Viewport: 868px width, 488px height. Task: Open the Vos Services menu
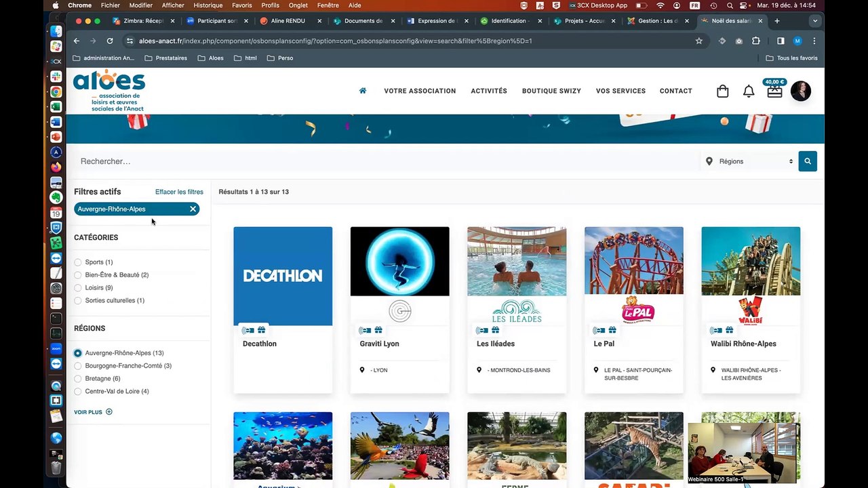click(620, 91)
